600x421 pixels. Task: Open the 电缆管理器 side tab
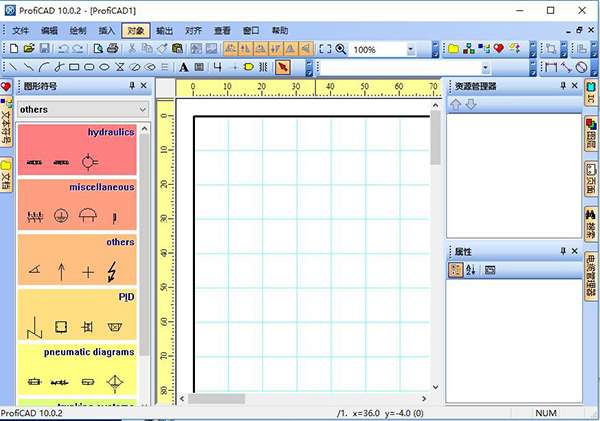(x=591, y=275)
